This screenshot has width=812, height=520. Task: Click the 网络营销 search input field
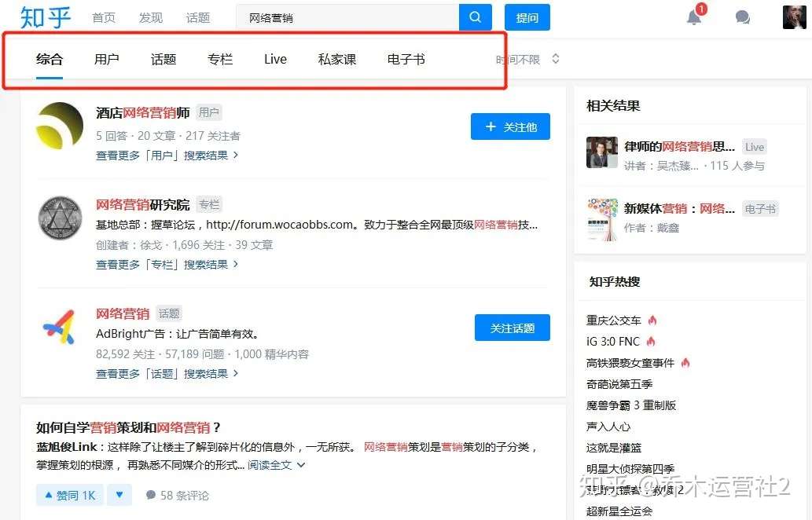[x=347, y=17]
